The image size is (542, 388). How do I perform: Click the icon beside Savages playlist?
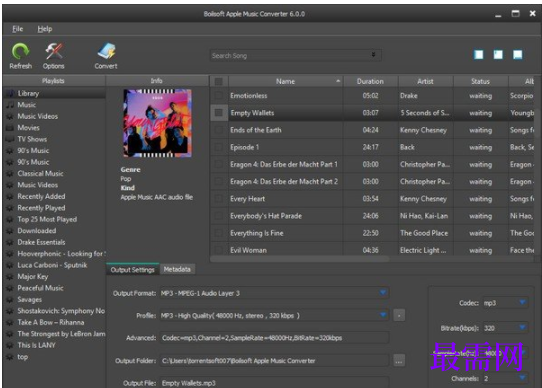(x=10, y=299)
